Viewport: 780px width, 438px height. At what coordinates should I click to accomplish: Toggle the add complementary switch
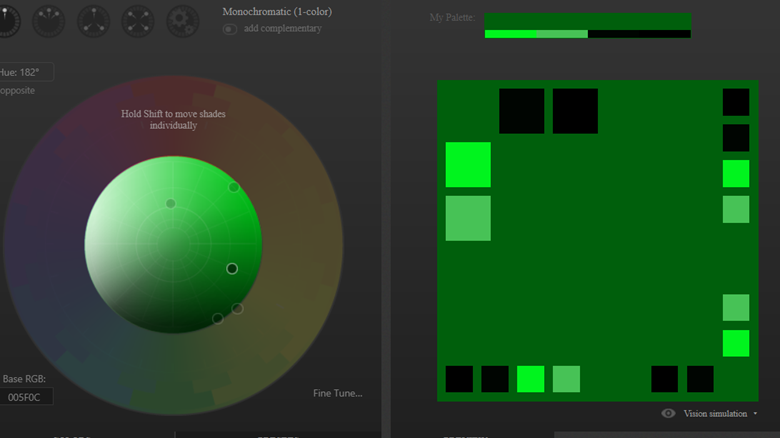[230, 29]
